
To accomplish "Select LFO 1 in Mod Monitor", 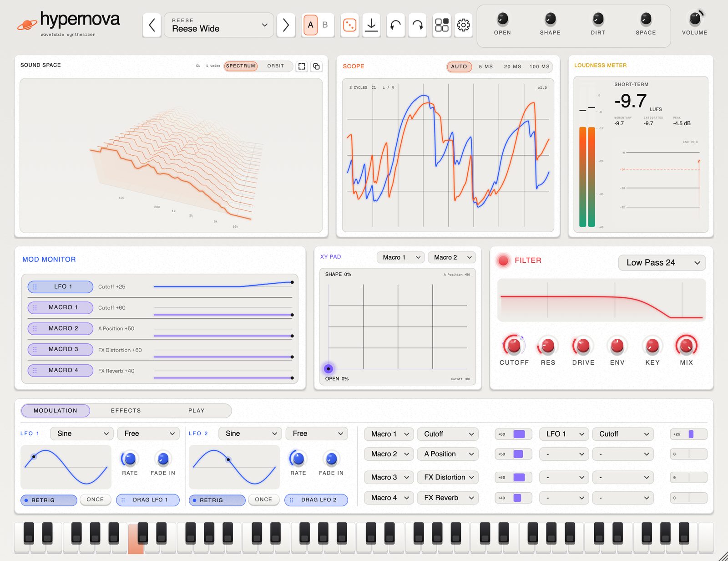I will point(61,286).
